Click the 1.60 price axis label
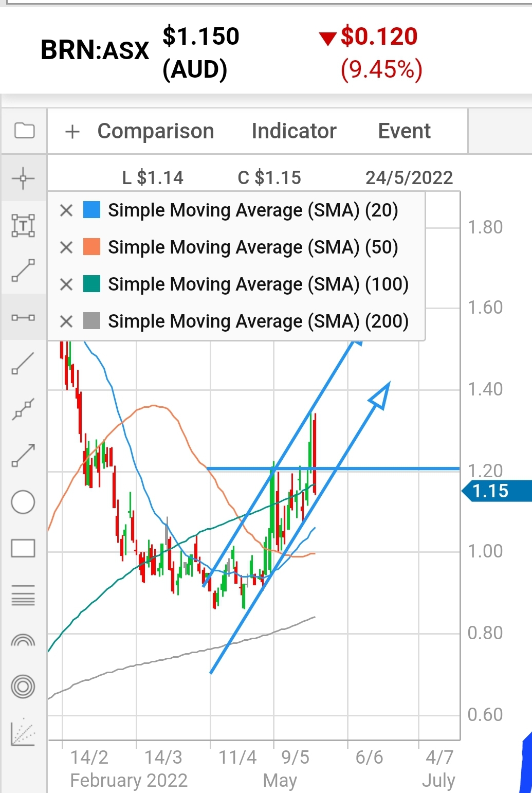 [x=485, y=308]
